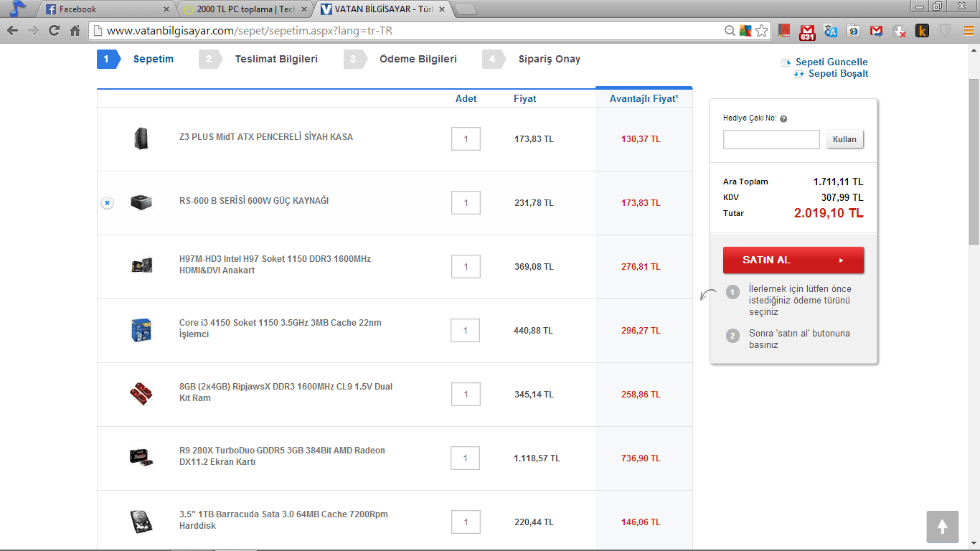Open the H97M-HD3 motherboard thumbnail
Viewport: 980px width, 551px height.
141,266
